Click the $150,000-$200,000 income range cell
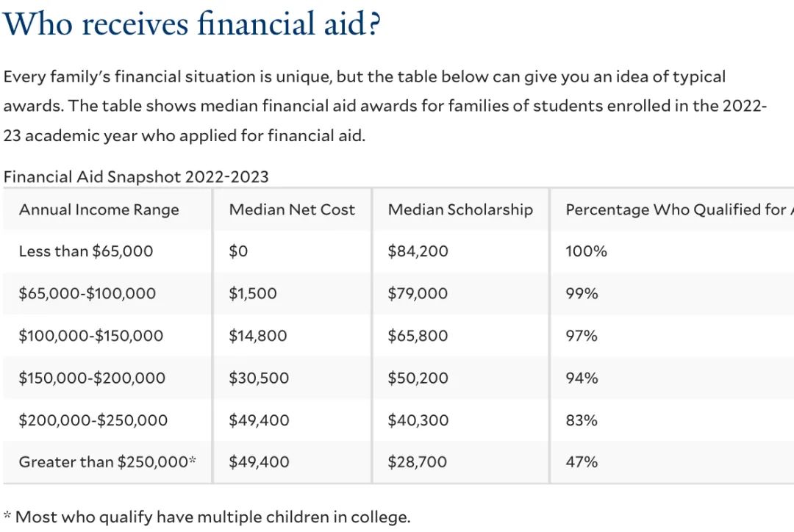This screenshot has width=794, height=532. (x=92, y=378)
